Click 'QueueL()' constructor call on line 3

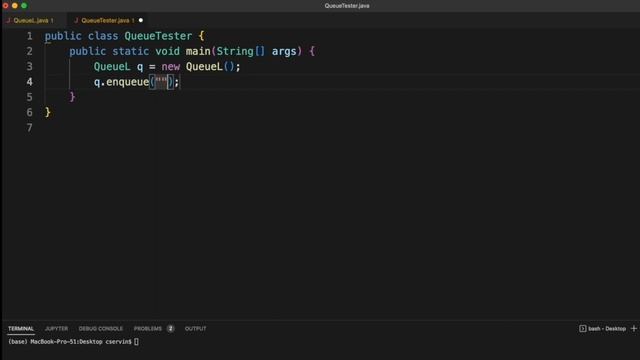click(210, 67)
